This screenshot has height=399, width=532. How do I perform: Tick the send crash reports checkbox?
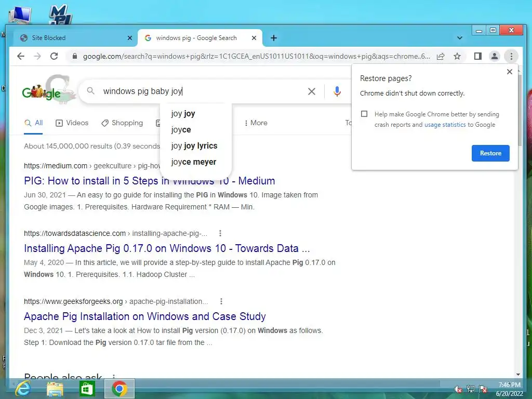click(x=364, y=114)
